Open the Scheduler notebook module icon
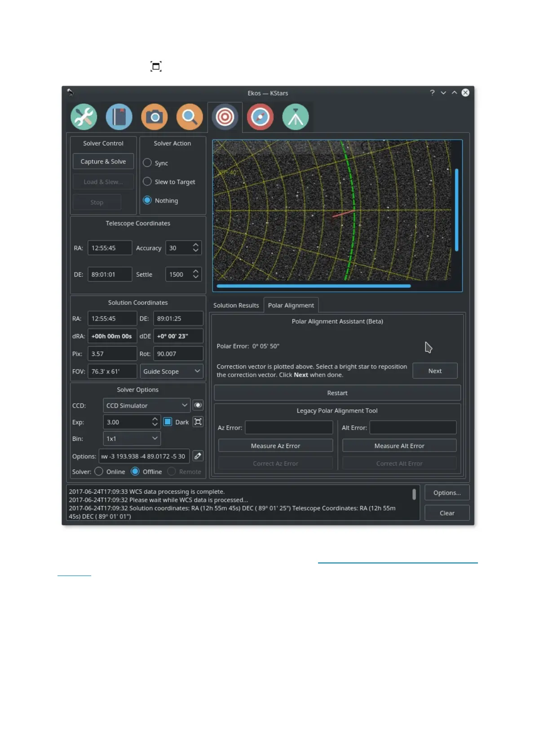 [x=119, y=117]
